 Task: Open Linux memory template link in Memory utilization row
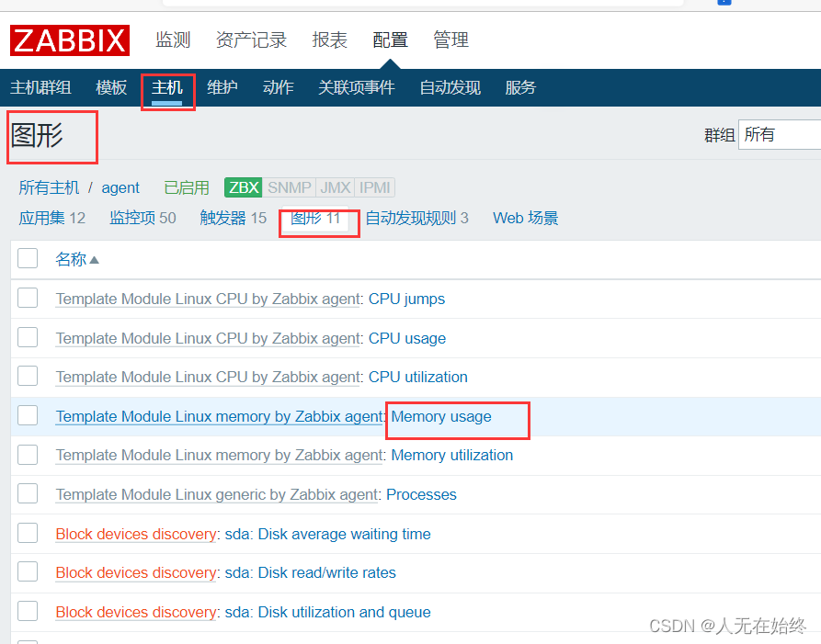(220, 455)
